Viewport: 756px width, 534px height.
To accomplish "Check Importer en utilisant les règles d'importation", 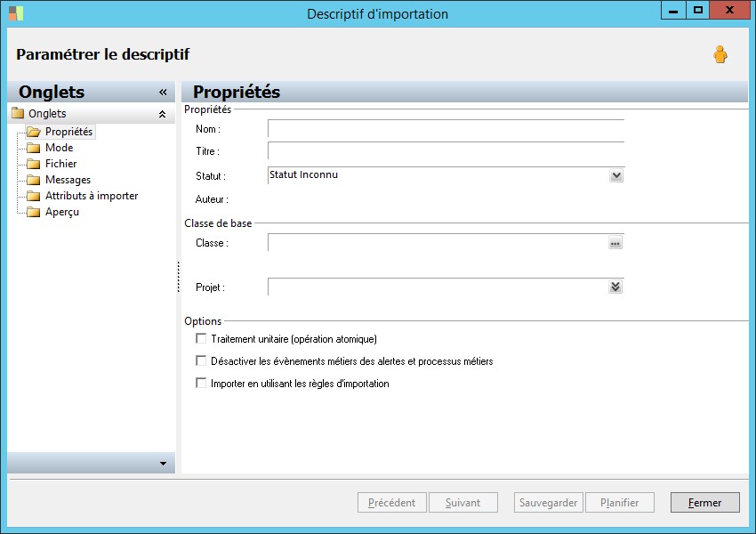I will 201,384.
